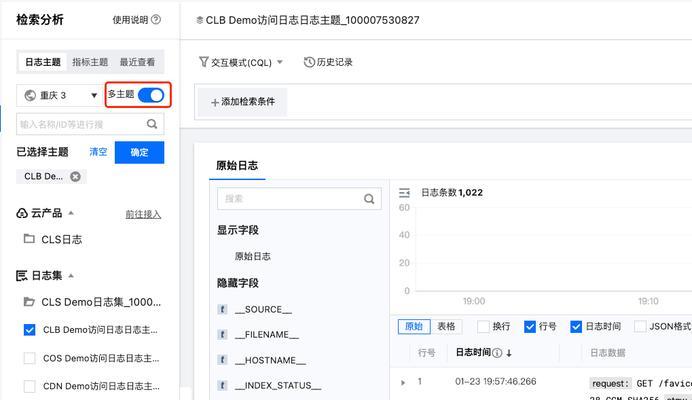Click the type icon of __HOSTNAME__ field
This screenshot has height=400, width=692.
click(x=222, y=360)
